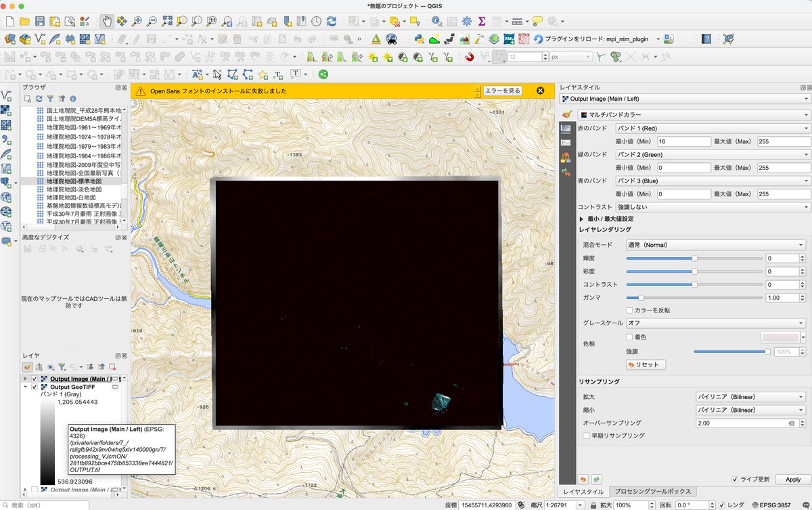Click the 着色 color swatch
This screenshot has height=510, width=812.
780,337
